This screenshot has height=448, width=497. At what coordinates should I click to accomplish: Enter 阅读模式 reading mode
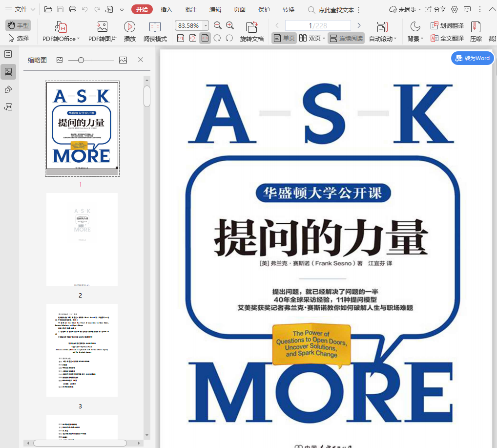(x=155, y=31)
